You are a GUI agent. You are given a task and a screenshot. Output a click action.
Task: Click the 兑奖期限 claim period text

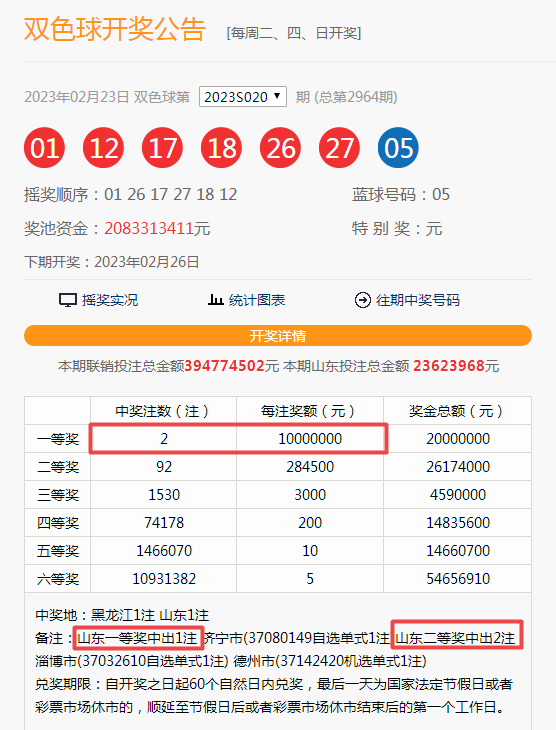point(274,696)
